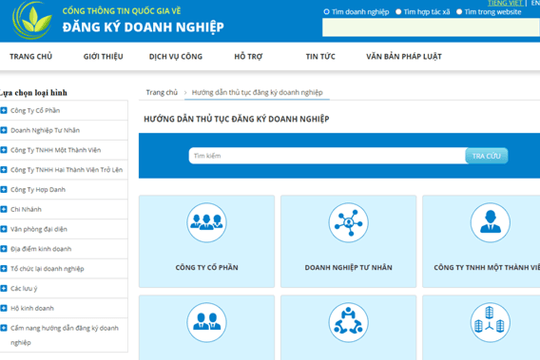
Task: Select the Tìm trong website radio button
Action: coord(459,12)
